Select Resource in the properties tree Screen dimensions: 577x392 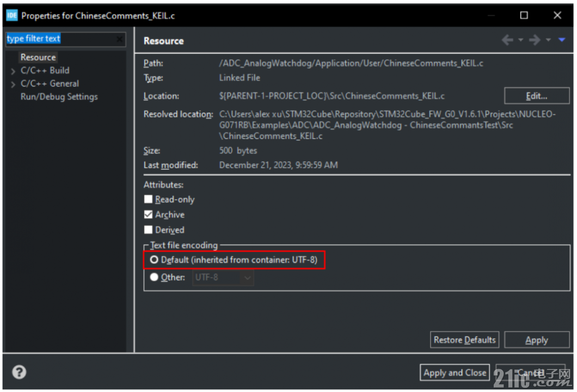pyautogui.click(x=38, y=57)
